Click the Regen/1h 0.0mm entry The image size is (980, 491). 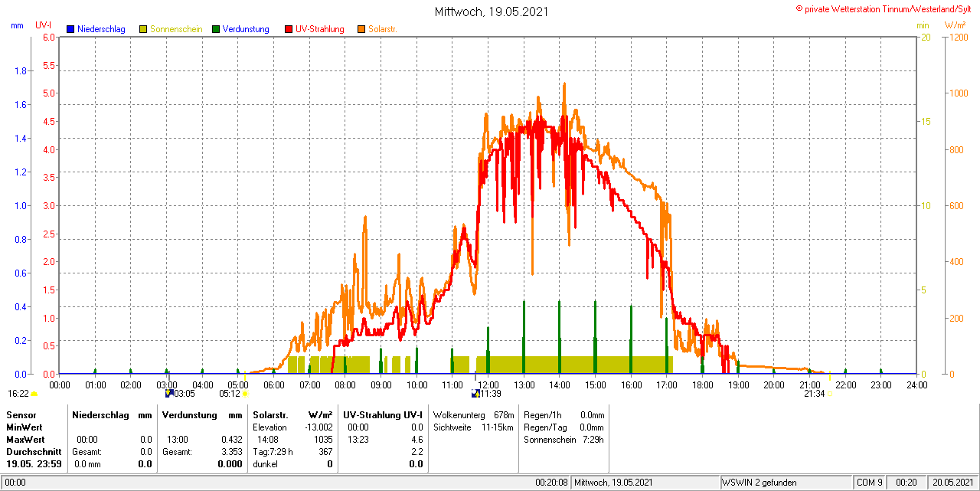point(564,414)
